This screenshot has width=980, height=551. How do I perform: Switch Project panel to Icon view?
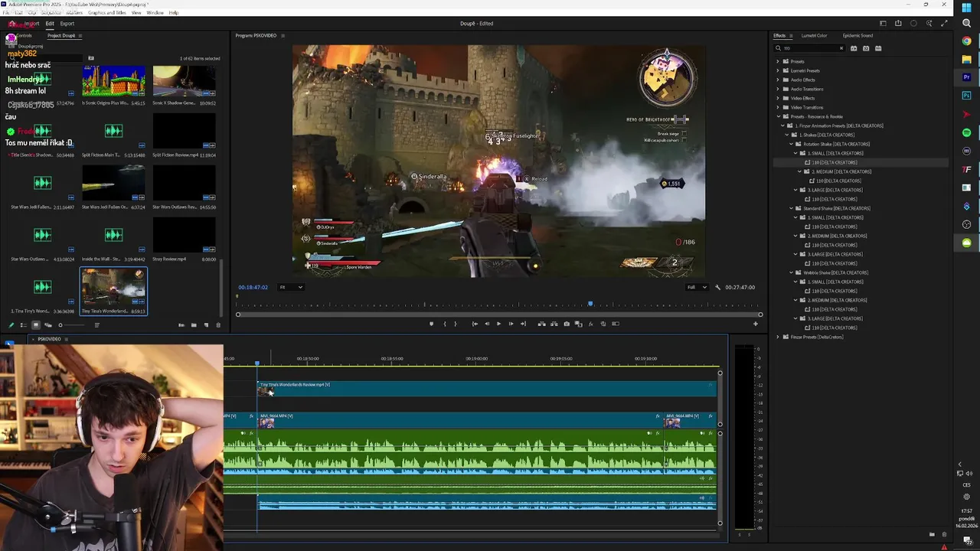click(35, 325)
